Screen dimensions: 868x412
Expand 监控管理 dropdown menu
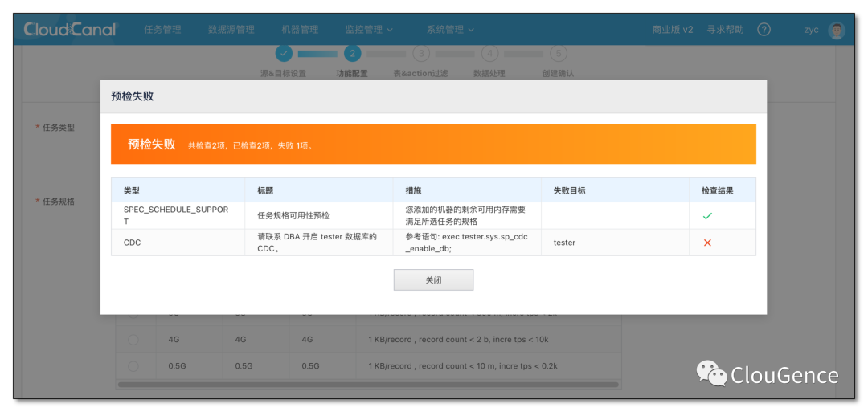click(369, 30)
